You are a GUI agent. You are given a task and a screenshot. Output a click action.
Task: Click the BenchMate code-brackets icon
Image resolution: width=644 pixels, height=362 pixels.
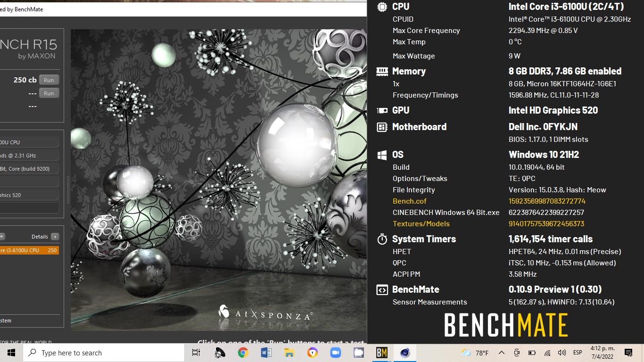382,289
